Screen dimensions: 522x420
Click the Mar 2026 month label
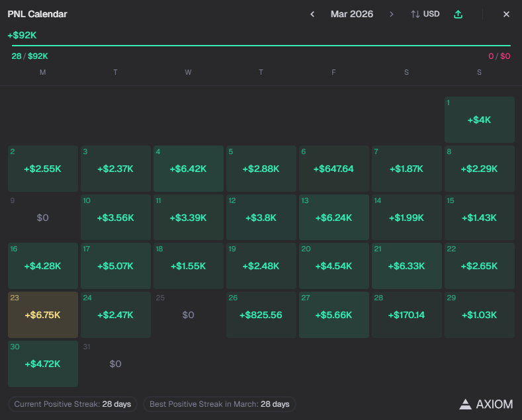click(x=352, y=14)
